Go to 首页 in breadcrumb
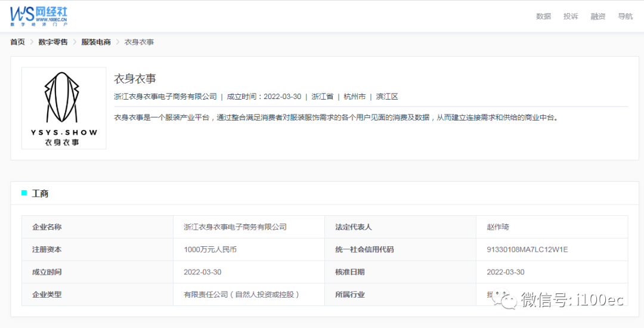644x328 pixels. coord(18,42)
